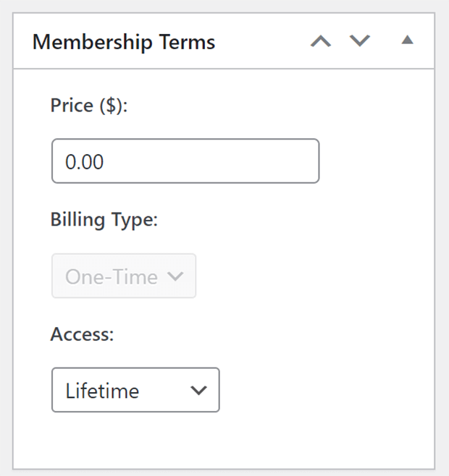The width and height of the screenshot is (449, 476).
Task: Move Membership Terms panel up
Action: click(x=321, y=41)
